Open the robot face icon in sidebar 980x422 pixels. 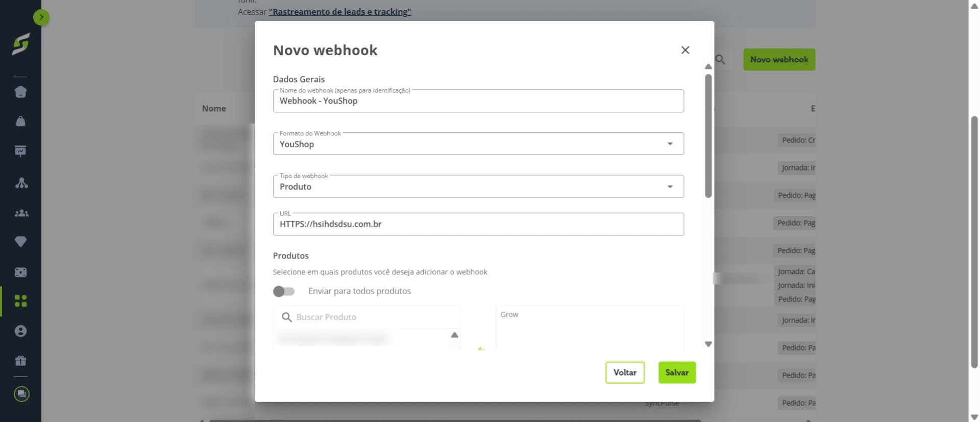click(x=20, y=272)
